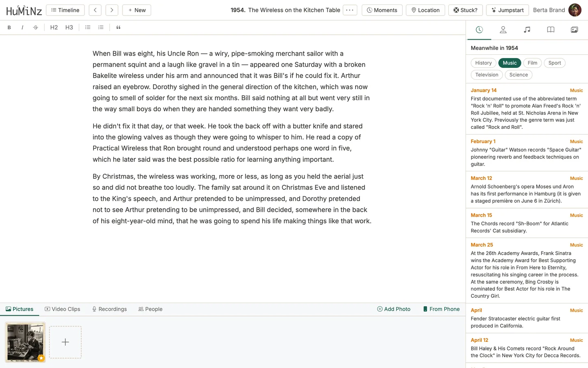Open the boy with wireless photo thumbnail

click(x=25, y=342)
